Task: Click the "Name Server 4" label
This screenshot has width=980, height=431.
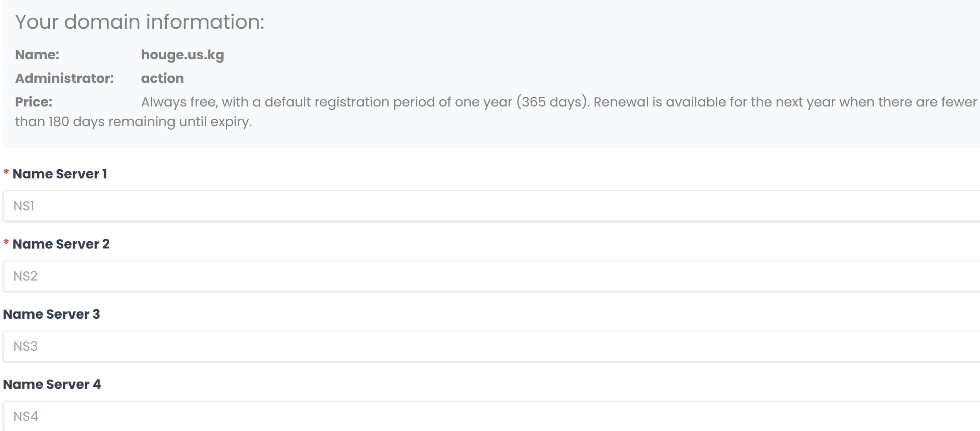Action: click(52, 384)
